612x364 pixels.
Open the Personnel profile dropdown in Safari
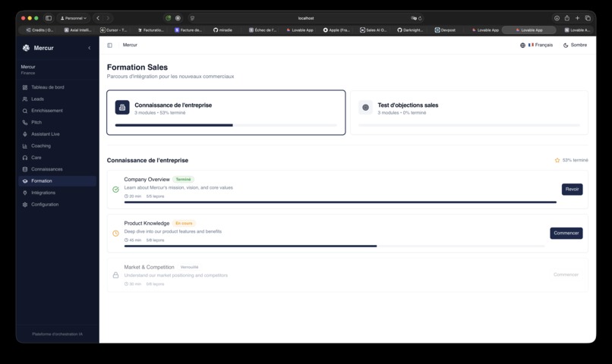(x=74, y=18)
